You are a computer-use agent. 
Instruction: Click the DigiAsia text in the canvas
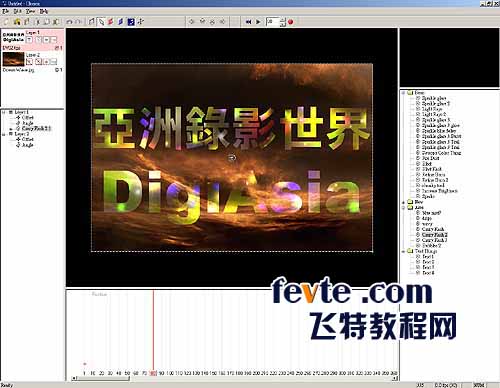[x=231, y=196]
